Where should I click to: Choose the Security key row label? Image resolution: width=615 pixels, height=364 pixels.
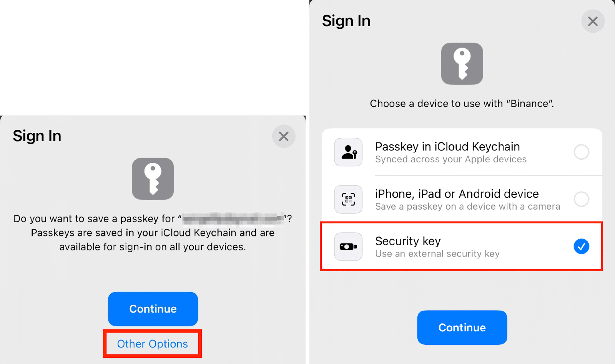pyautogui.click(x=408, y=241)
